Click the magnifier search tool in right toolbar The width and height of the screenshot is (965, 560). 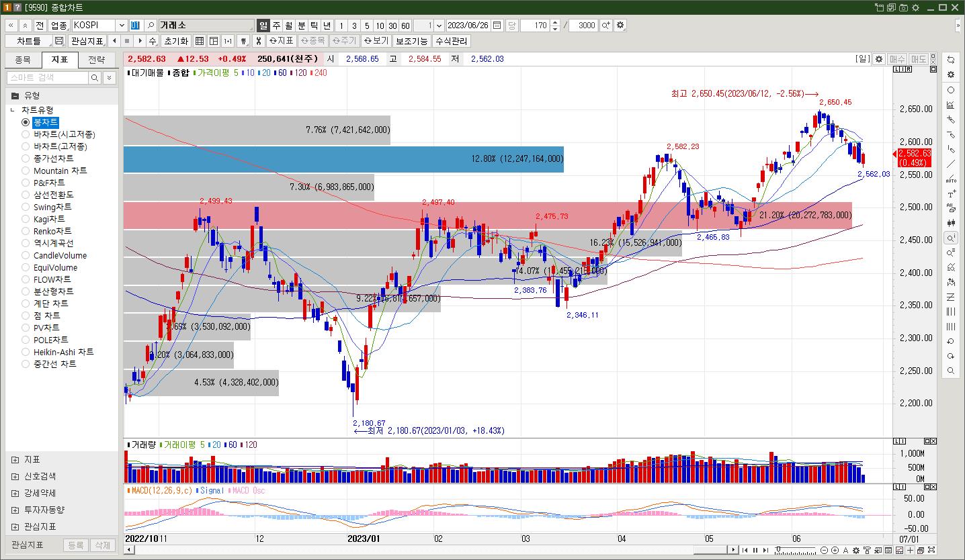pyautogui.click(x=950, y=371)
